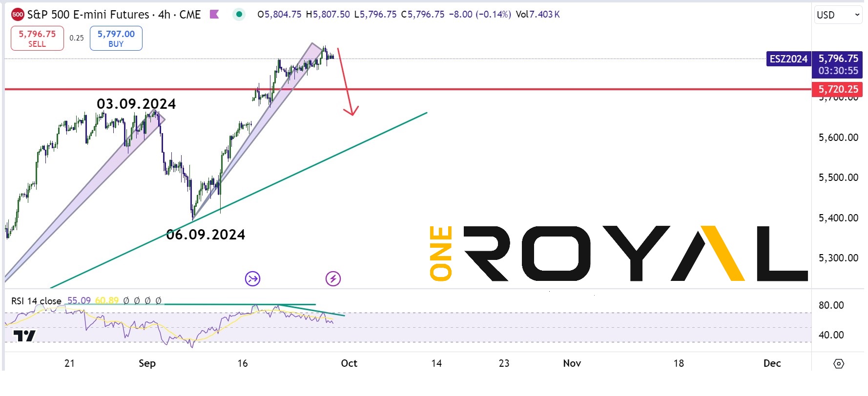Image resolution: width=868 pixels, height=396 pixels.
Task: Click the purple lightning event marker icon
Action: click(333, 279)
